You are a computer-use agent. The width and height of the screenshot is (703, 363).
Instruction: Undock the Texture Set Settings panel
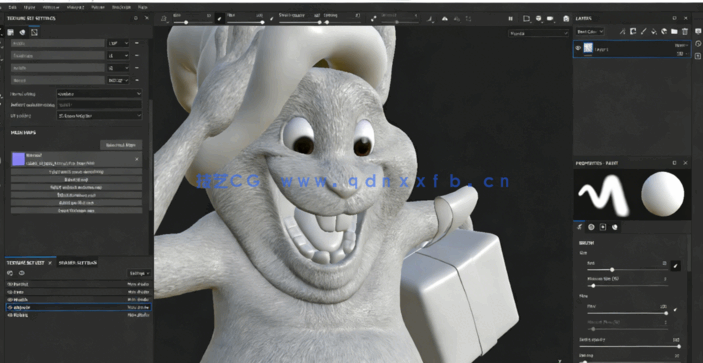(x=136, y=18)
